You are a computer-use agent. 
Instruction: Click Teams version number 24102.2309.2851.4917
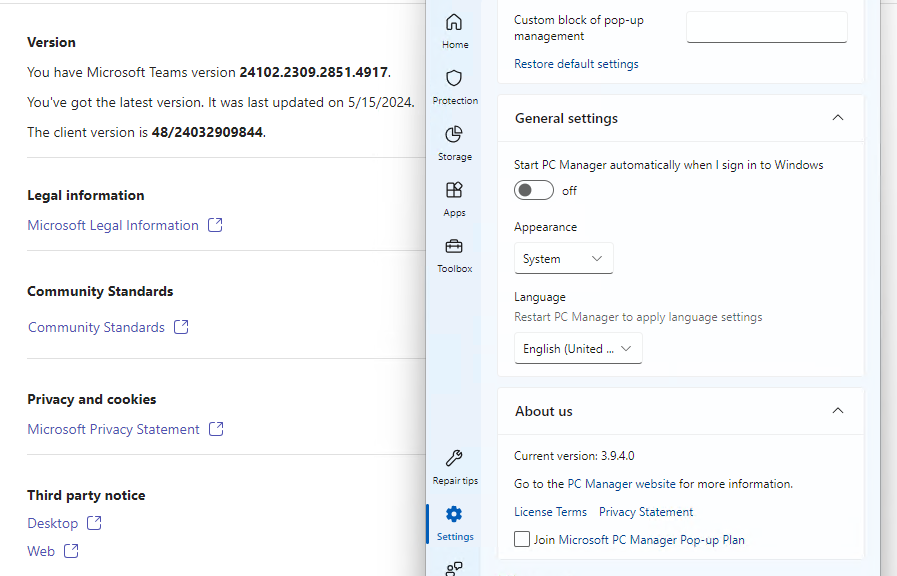click(x=313, y=72)
